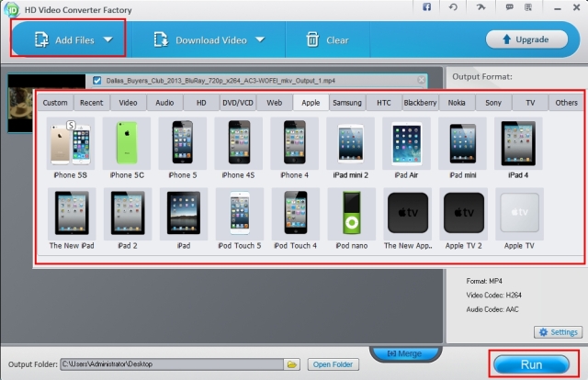Choose the iPhone 4 preset
Image resolution: width=588 pixels, height=380 pixels.
click(294, 143)
